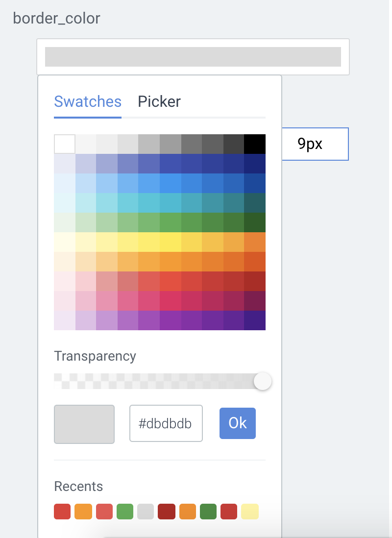The height and width of the screenshot is (538, 392).
Task: Click the Ok button
Action: click(x=238, y=423)
